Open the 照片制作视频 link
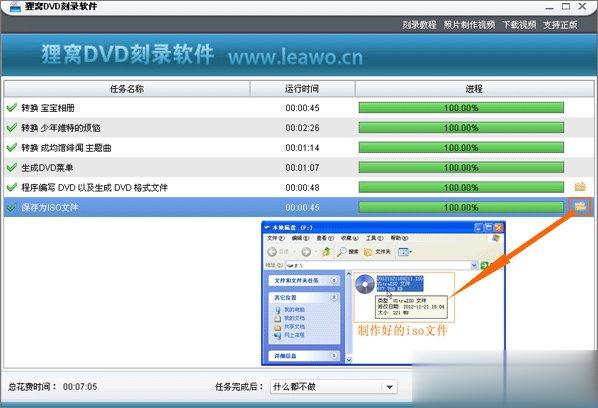598x408 pixels. pyautogui.click(x=469, y=25)
